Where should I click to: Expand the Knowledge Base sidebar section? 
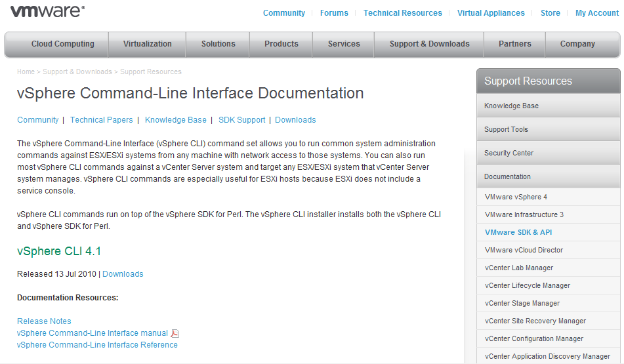[x=512, y=106]
